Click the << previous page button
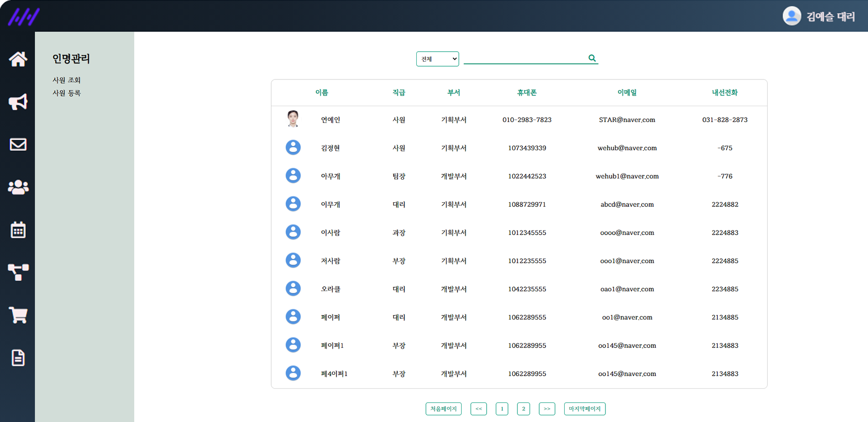The height and width of the screenshot is (422, 868). [478, 409]
